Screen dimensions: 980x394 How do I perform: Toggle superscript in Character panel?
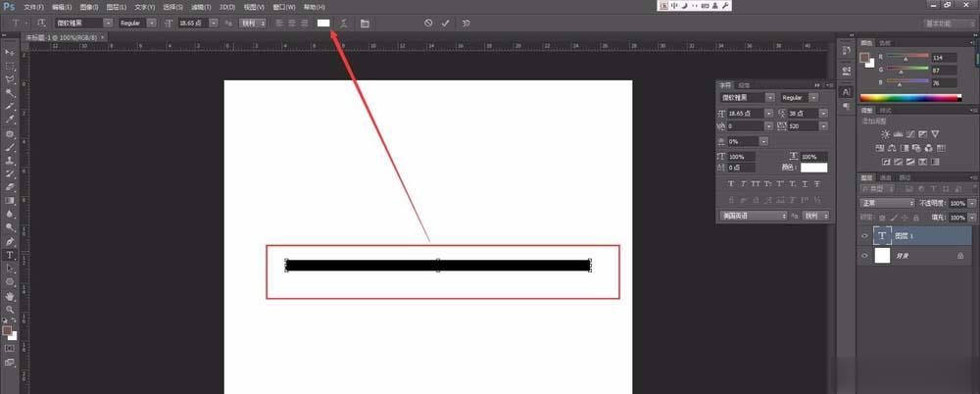click(x=780, y=184)
